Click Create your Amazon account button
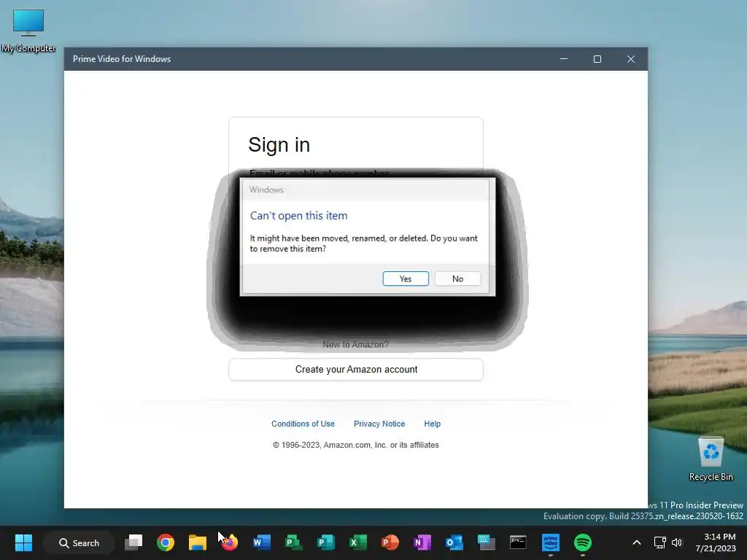 coord(356,370)
